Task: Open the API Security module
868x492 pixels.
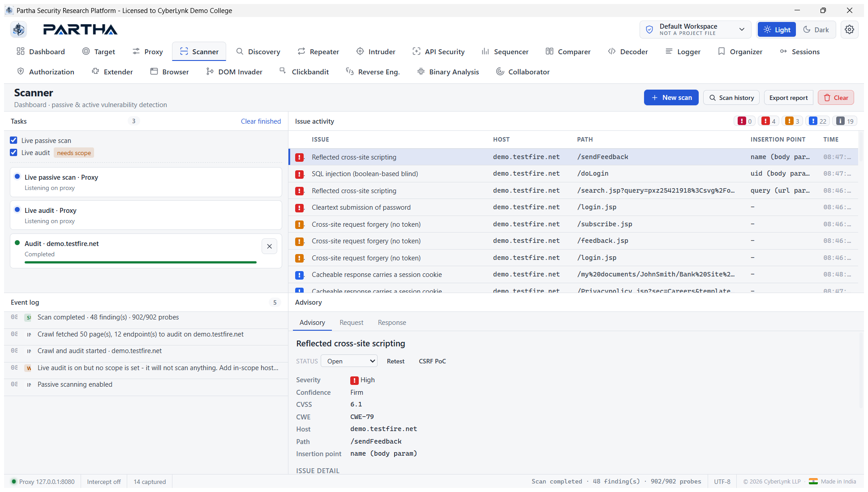Action: pyautogui.click(x=438, y=52)
